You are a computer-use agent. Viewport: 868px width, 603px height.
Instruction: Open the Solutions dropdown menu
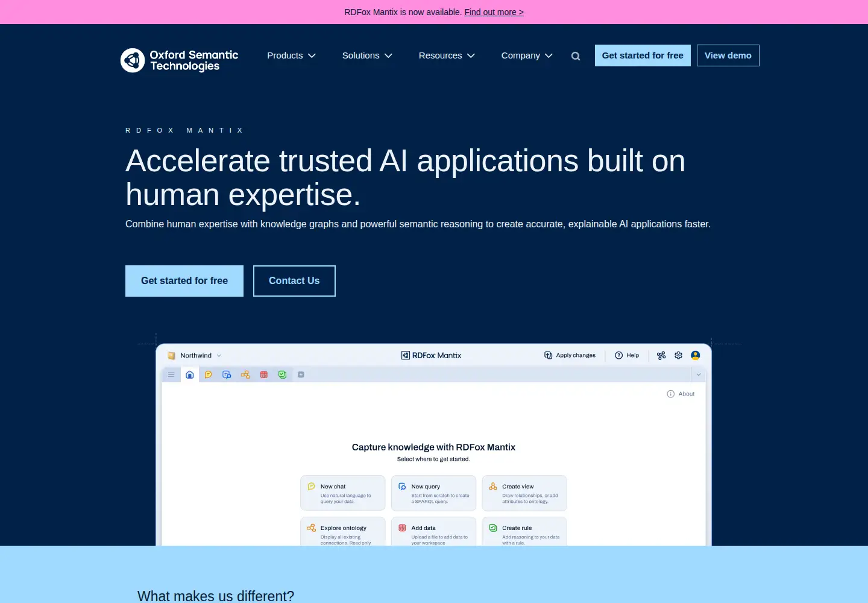(x=368, y=55)
